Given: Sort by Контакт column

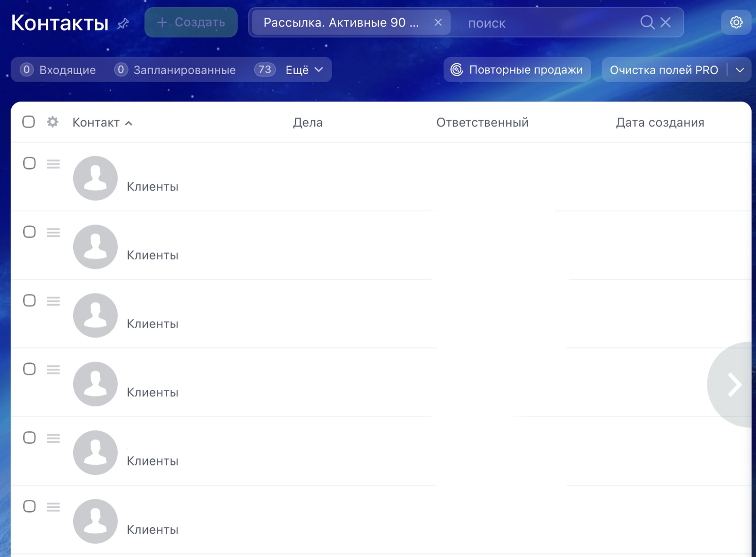Looking at the screenshot, I should (102, 122).
